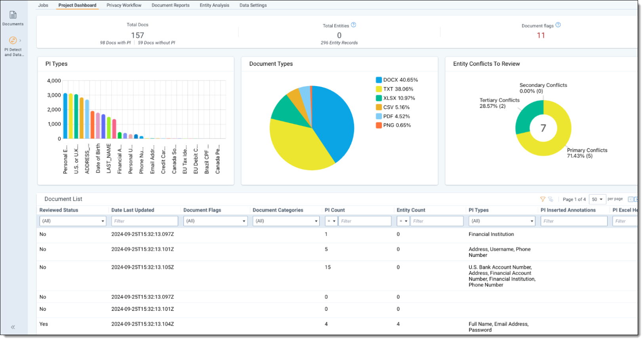
Task: Open Entity Count operator dropdown
Action: click(x=403, y=221)
